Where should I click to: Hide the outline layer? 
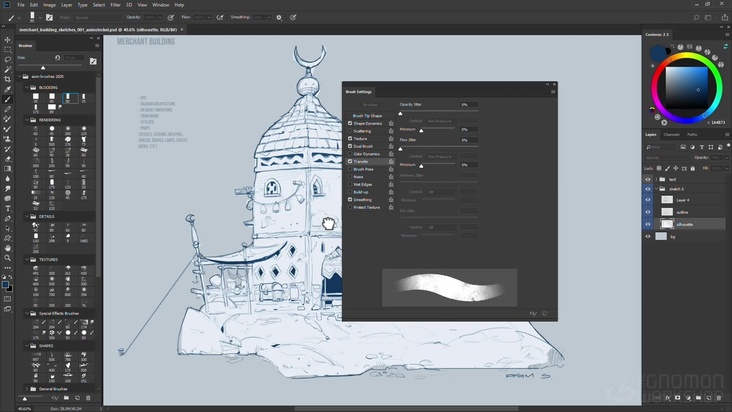[x=648, y=212]
